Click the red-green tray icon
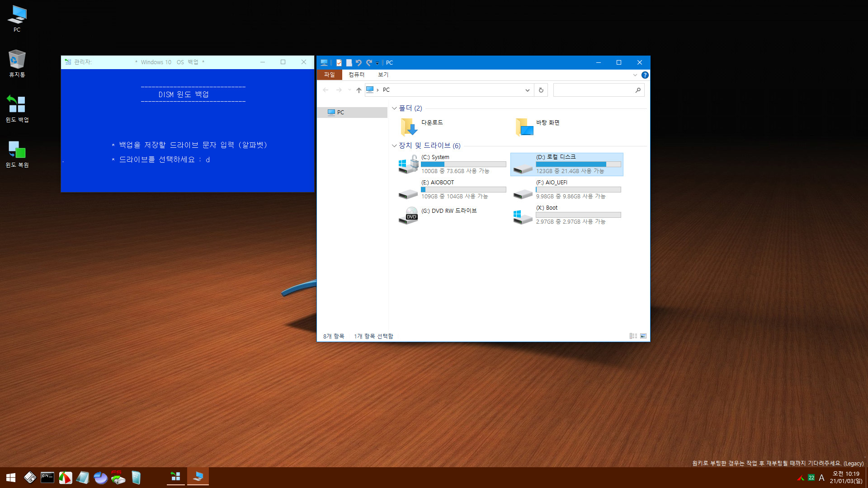This screenshot has height=488, width=868. [x=801, y=478]
